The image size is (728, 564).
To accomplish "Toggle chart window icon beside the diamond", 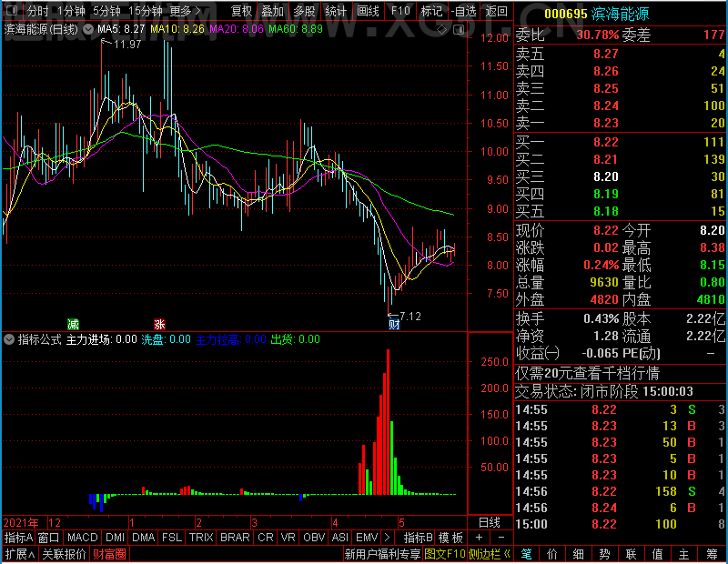I will (459, 30).
